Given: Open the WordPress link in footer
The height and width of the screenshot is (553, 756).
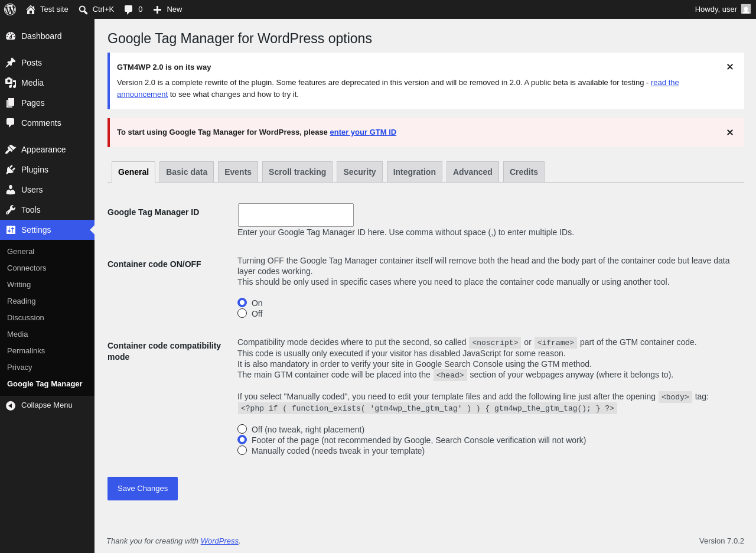Looking at the screenshot, I should [220, 541].
